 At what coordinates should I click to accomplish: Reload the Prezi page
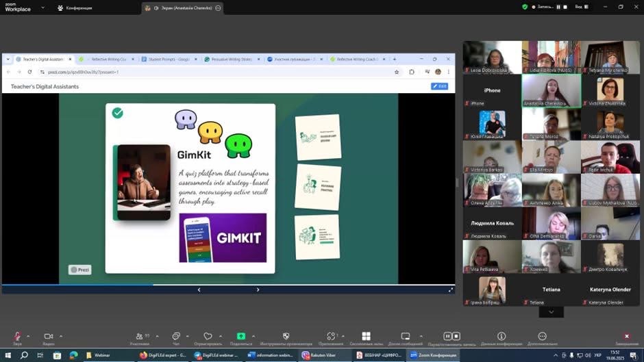[29, 72]
